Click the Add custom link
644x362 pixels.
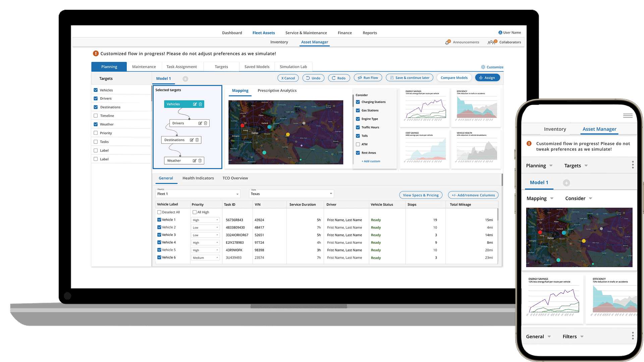pyautogui.click(x=371, y=161)
